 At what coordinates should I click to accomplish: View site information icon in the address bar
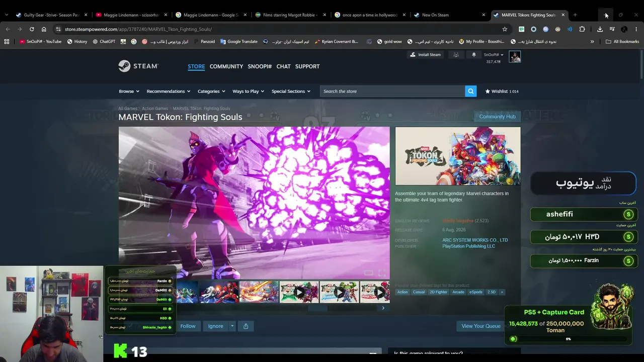58,29
